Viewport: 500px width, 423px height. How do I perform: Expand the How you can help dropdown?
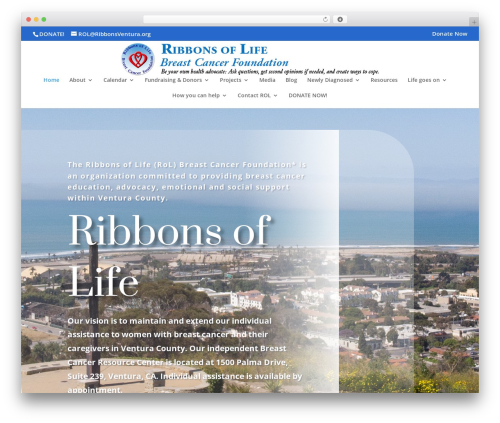pyautogui.click(x=199, y=95)
